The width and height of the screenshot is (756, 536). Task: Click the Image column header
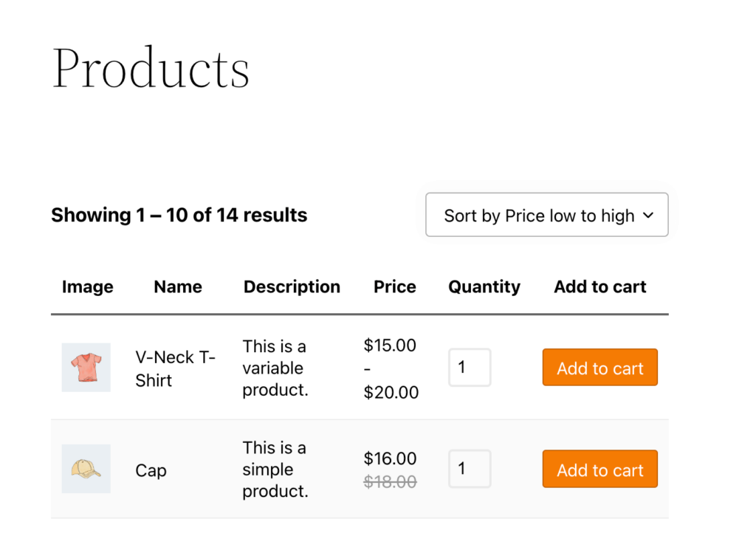tap(87, 286)
